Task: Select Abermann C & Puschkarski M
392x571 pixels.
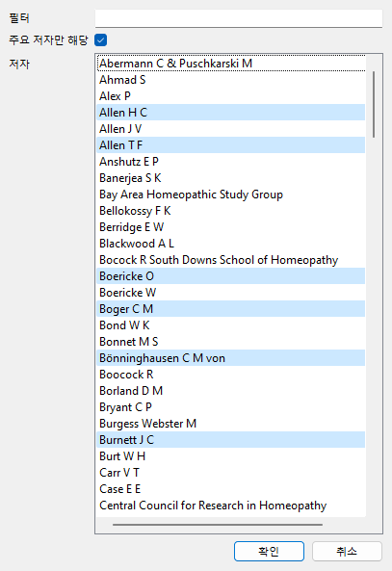Action: 231,64
